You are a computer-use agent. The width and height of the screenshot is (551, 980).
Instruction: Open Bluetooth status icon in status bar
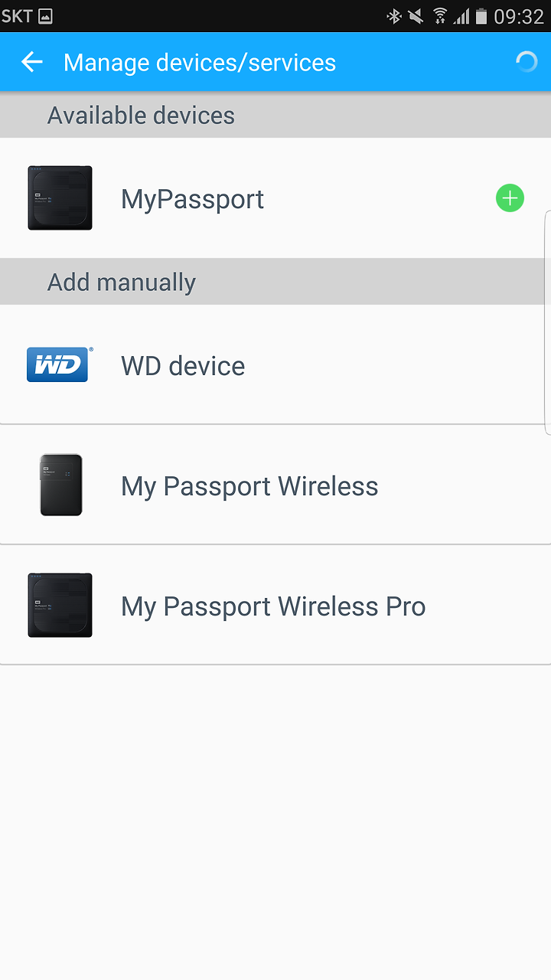click(394, 16)
